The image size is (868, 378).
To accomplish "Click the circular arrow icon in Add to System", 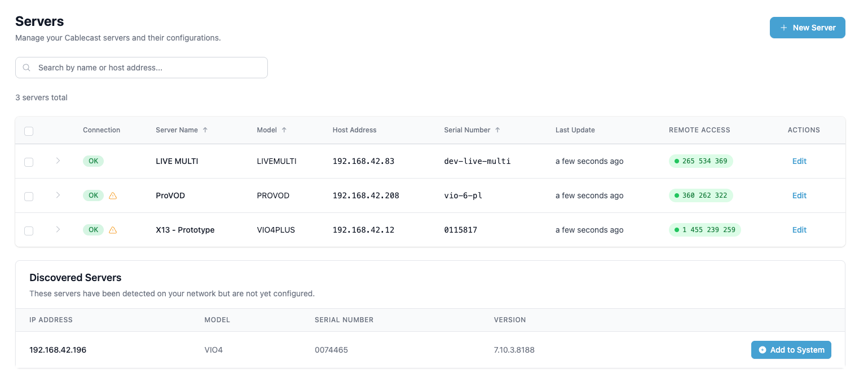I will click(762, 350).
